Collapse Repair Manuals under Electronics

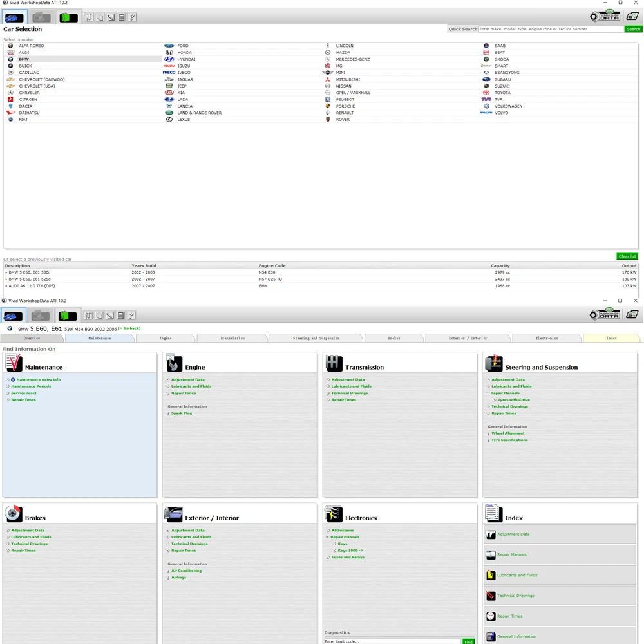(327, 537)
